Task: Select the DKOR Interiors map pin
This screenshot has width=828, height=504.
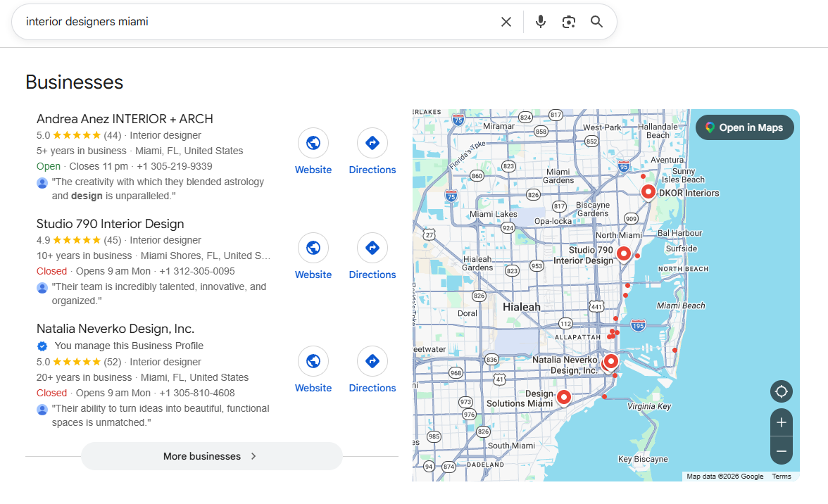Action: pyautogui.click(x=648, y=192)
